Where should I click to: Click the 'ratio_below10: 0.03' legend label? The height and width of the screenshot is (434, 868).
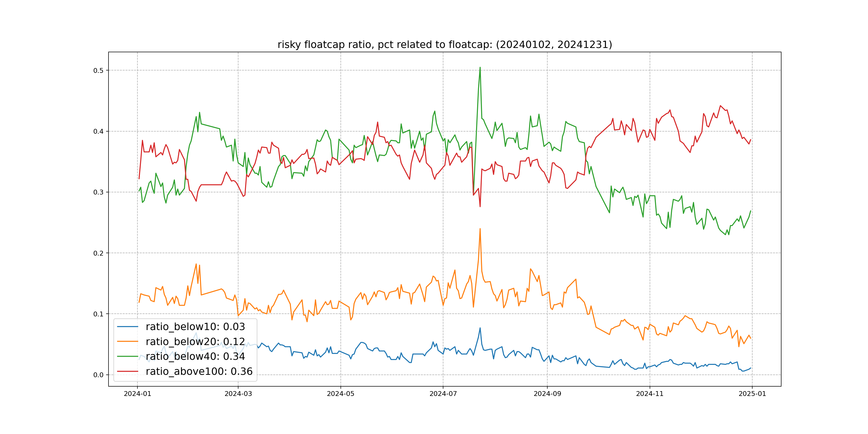click(195, 327)
